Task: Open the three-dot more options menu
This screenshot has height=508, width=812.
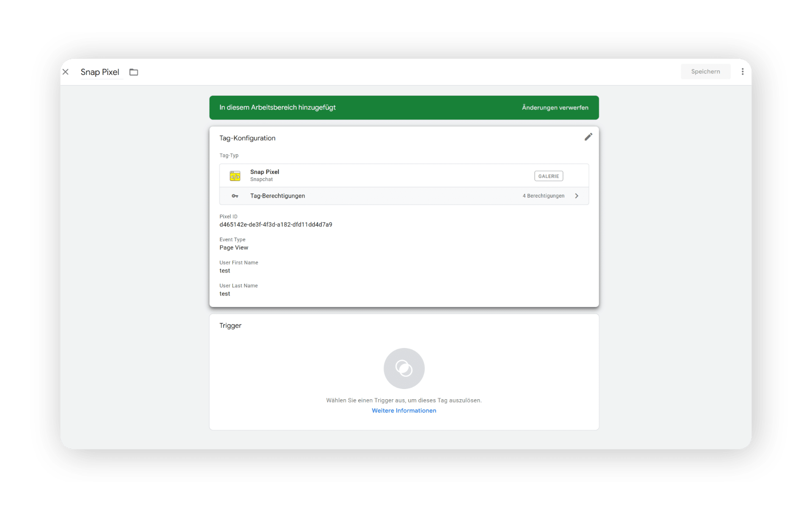Action: tap(742, 72)
